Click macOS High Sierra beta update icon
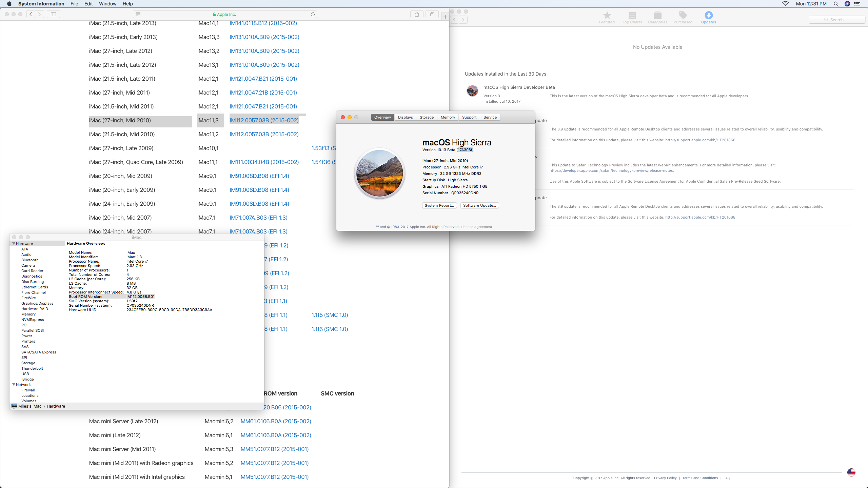The width and height of the screenshot is (868, 488). coord(472,91)
